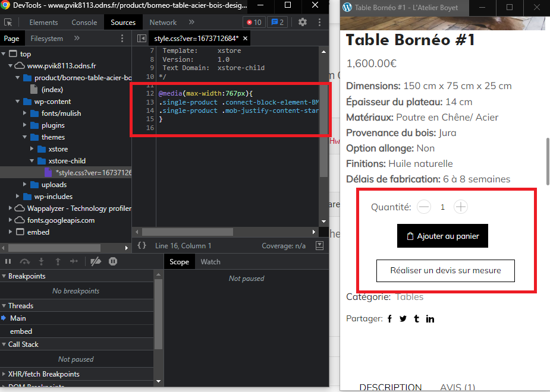The image size is (550, 392).
Task: Click the product page vertical scrollbar
Action: [x=548, y=161]
